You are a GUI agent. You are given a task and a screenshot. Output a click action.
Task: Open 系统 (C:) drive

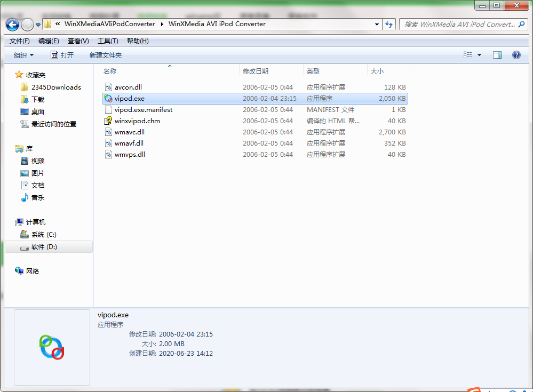click(x=38, y=234)
